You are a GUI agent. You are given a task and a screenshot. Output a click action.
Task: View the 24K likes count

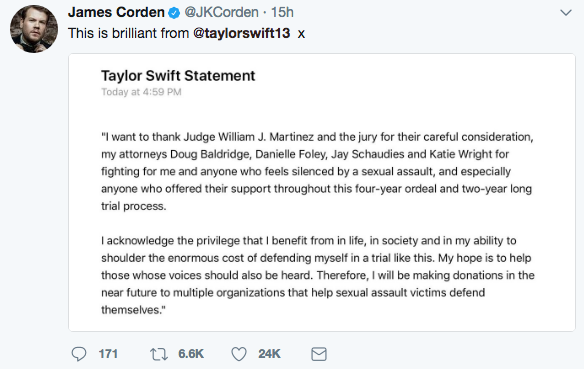click(269, 354)
